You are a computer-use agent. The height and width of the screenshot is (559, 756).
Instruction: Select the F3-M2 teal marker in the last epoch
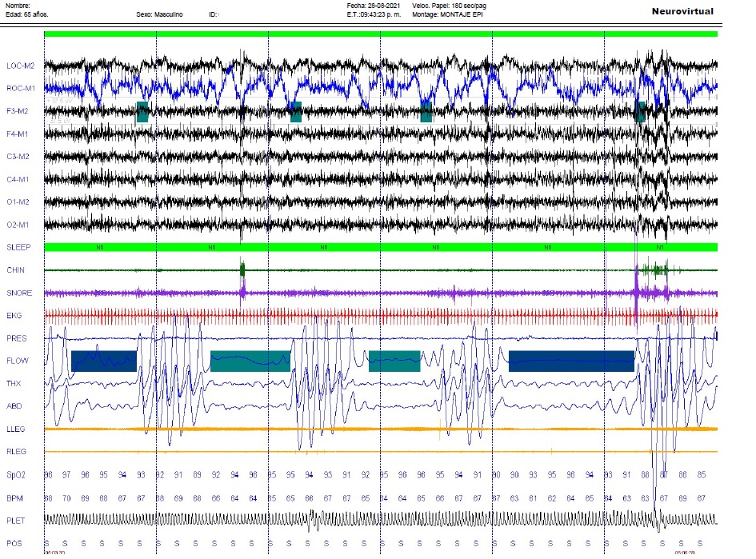[640, 112]
